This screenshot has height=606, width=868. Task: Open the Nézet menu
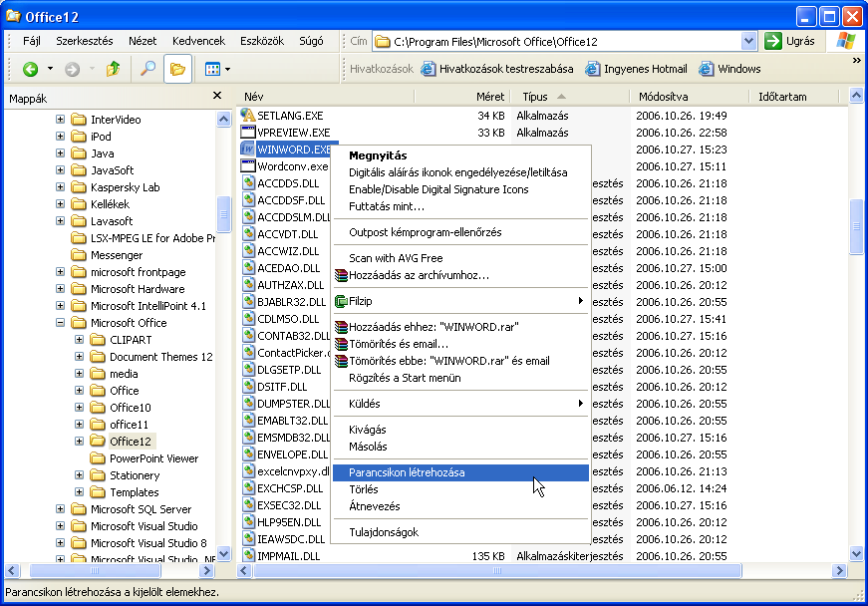[143, 41]
